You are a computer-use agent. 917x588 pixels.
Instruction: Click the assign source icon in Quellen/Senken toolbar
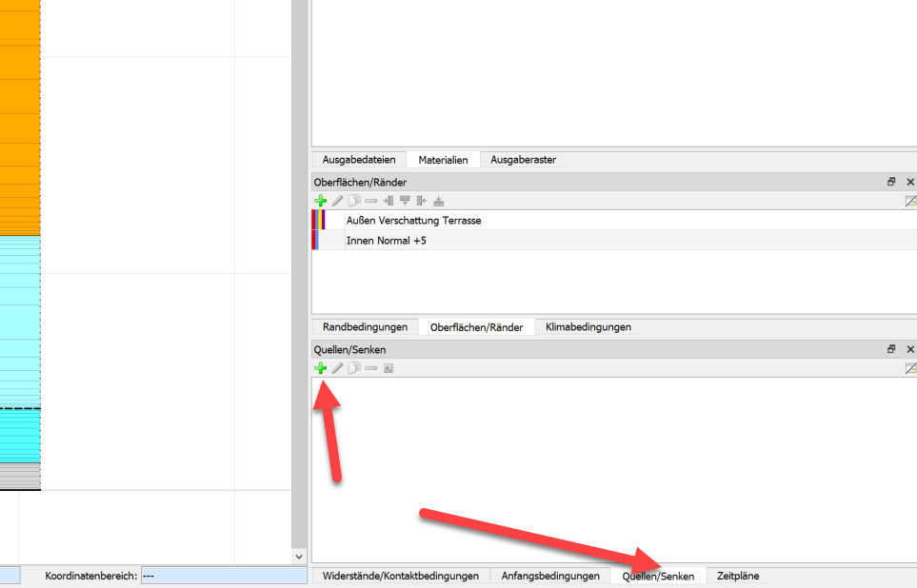click(389, 368)
